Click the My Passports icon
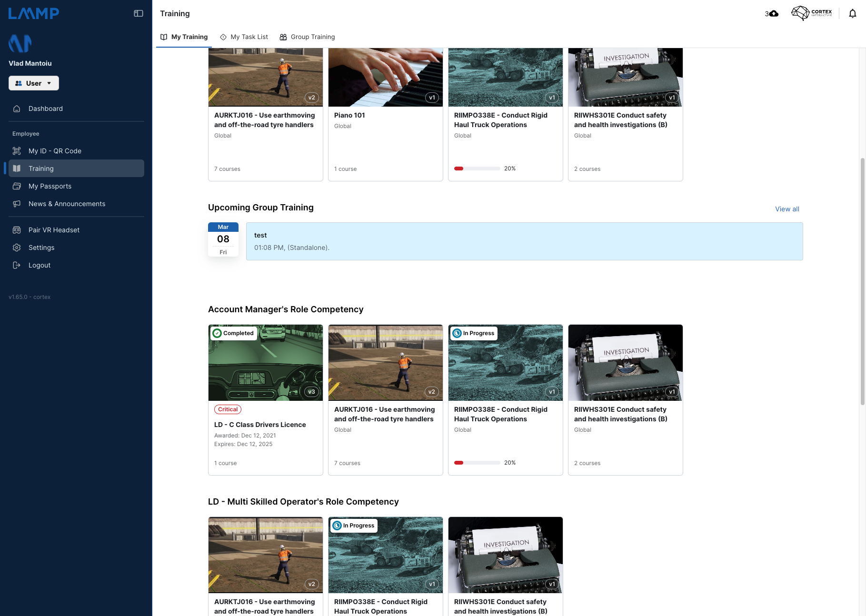This screenshot has height=616, width=866. (x=17, y=186)
